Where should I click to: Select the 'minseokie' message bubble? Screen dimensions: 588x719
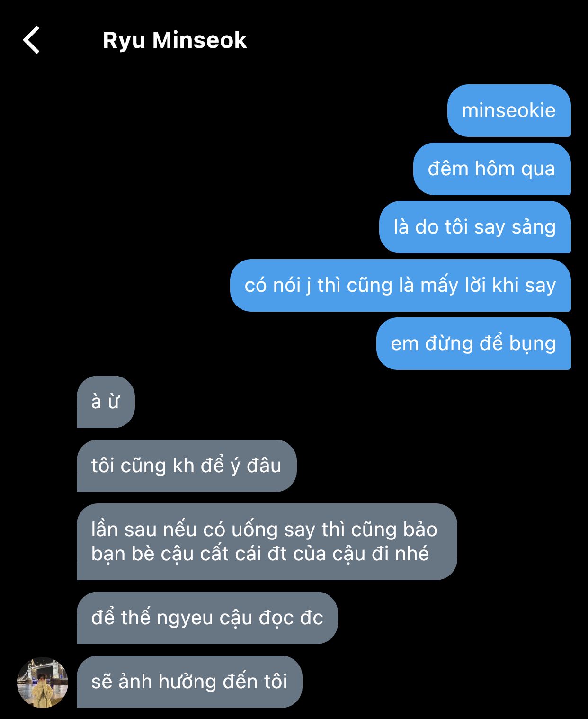[509, 110]
